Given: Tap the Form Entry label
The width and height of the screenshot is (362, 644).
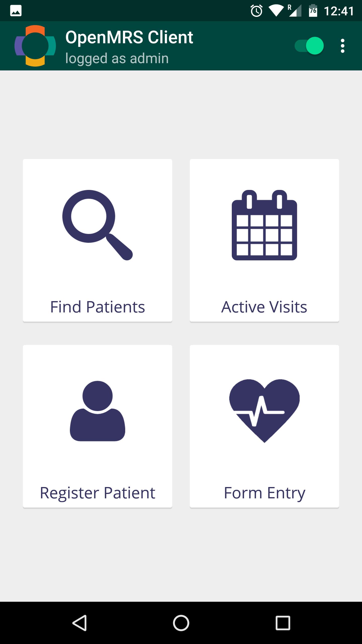Looking at the screenshot, I should (264, 493).
